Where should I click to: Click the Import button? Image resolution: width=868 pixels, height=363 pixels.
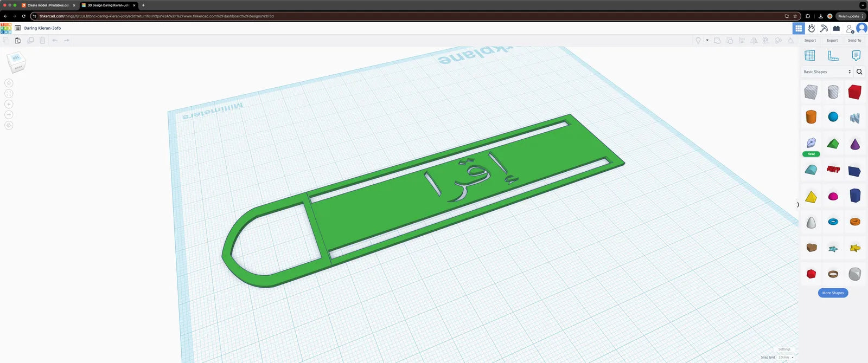tap(810, 41)
